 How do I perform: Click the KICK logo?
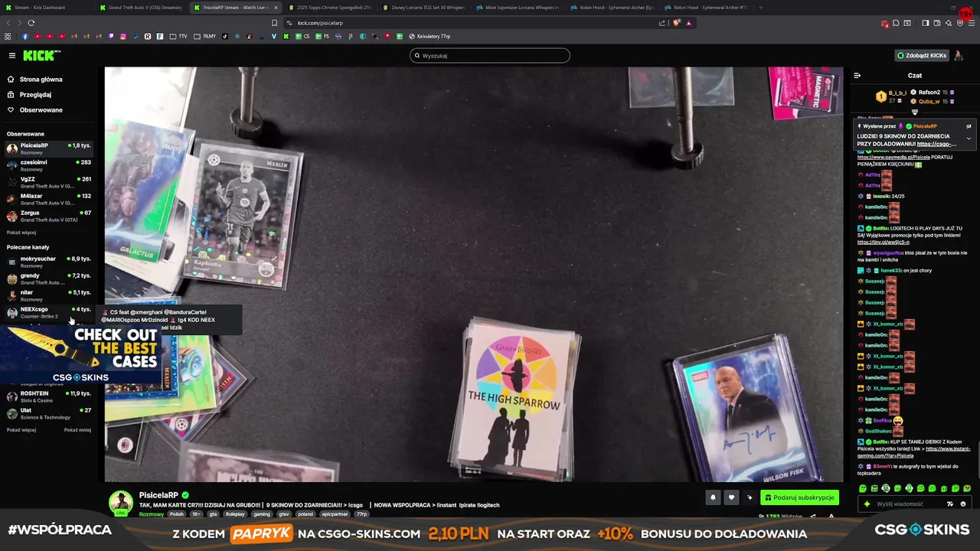(x=41, y=55)
